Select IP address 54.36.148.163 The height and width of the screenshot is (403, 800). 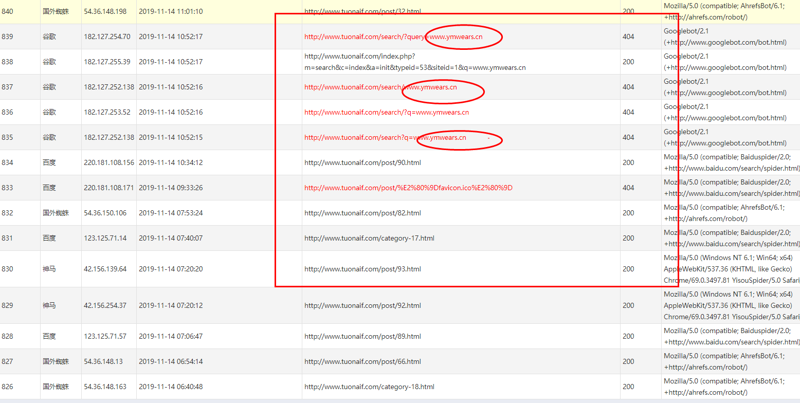(x=105, y=387)
